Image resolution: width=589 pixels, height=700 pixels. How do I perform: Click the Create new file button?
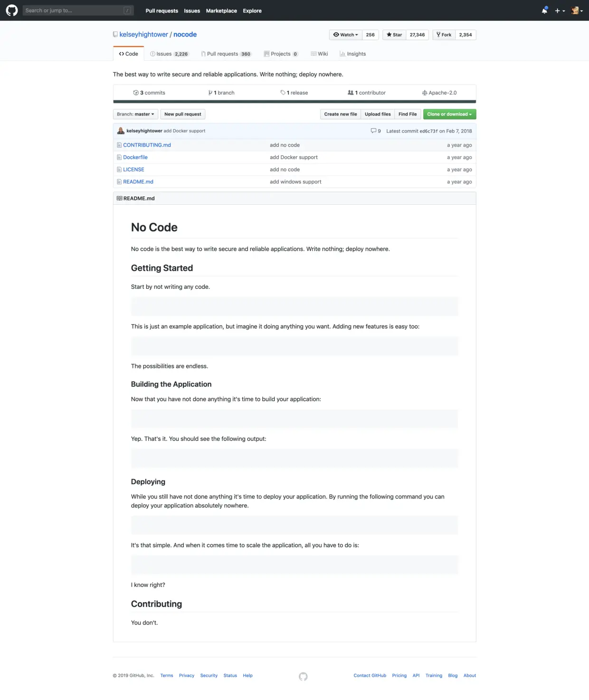341,114
